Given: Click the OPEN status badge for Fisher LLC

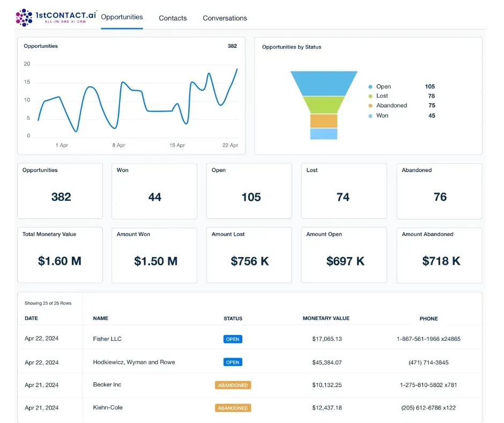Looking at the screenshot, I should (233, 339).
